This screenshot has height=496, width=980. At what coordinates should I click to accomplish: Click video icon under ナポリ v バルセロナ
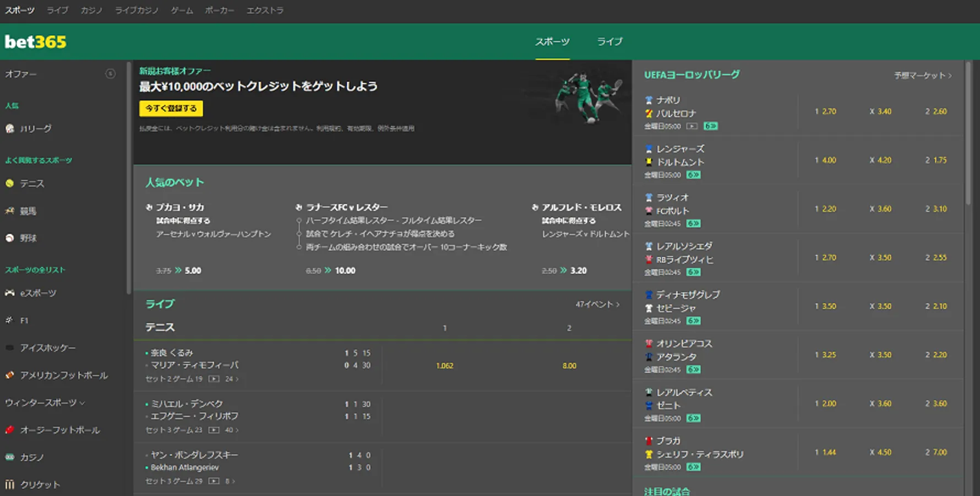[692, 126]
